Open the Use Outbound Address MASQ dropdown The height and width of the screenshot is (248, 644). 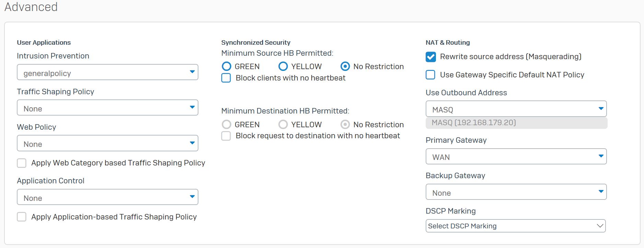(516, 109)
